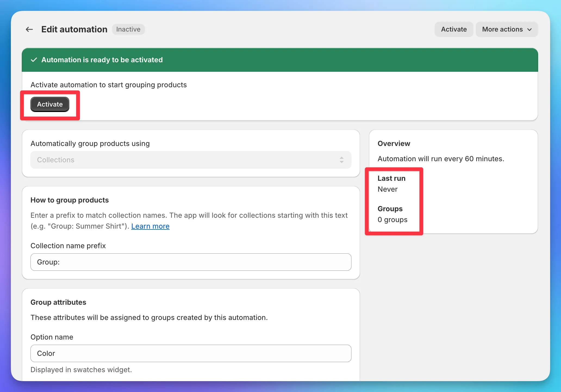Screen dimensions: 561x392
Task: Click the checkmark icon in the green banner
Action: [34, 60]
